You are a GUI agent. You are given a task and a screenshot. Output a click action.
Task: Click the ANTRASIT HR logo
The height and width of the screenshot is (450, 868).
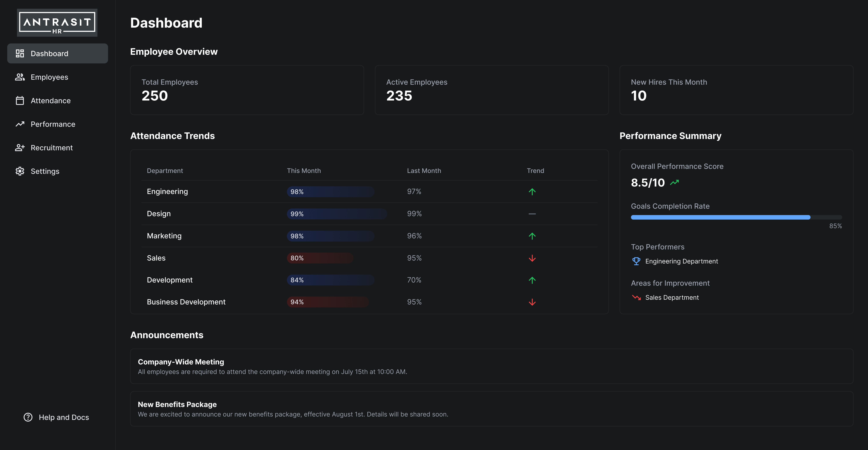coord(57,23)
